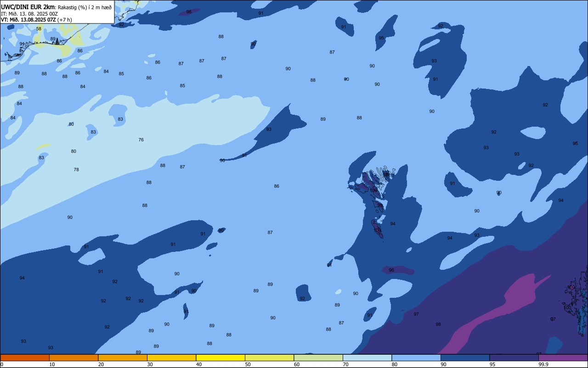Pick the purple above-99.9 legend swatch
Image resolution: width=588 pixels, height=368 pixels.
coord(563,357)
